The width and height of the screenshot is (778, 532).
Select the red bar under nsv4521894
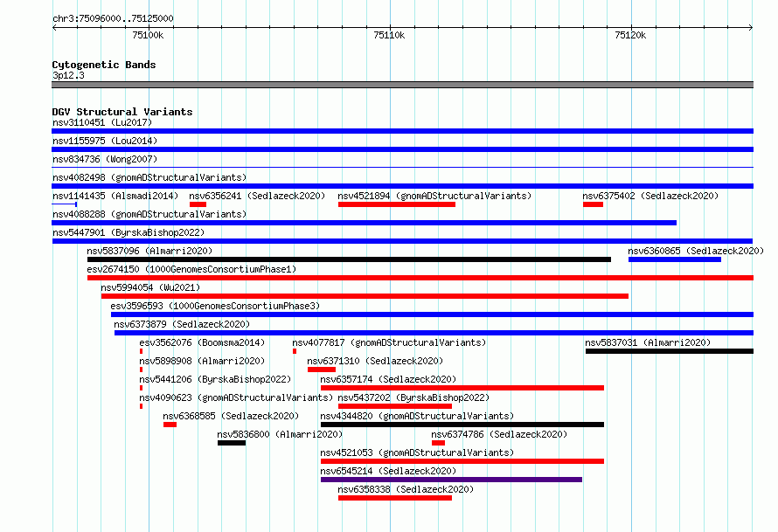(397, 204)
